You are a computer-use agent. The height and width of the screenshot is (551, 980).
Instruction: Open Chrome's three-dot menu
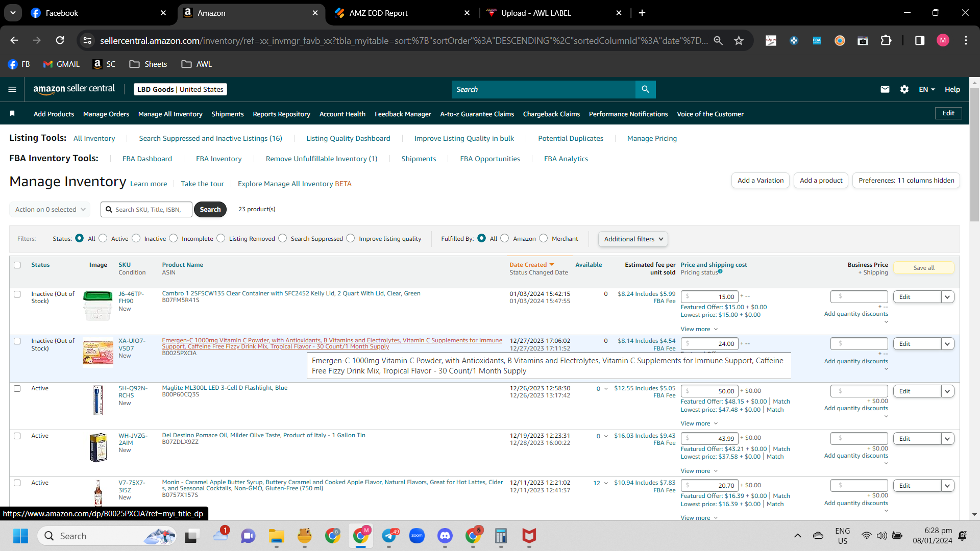(966, 40)
